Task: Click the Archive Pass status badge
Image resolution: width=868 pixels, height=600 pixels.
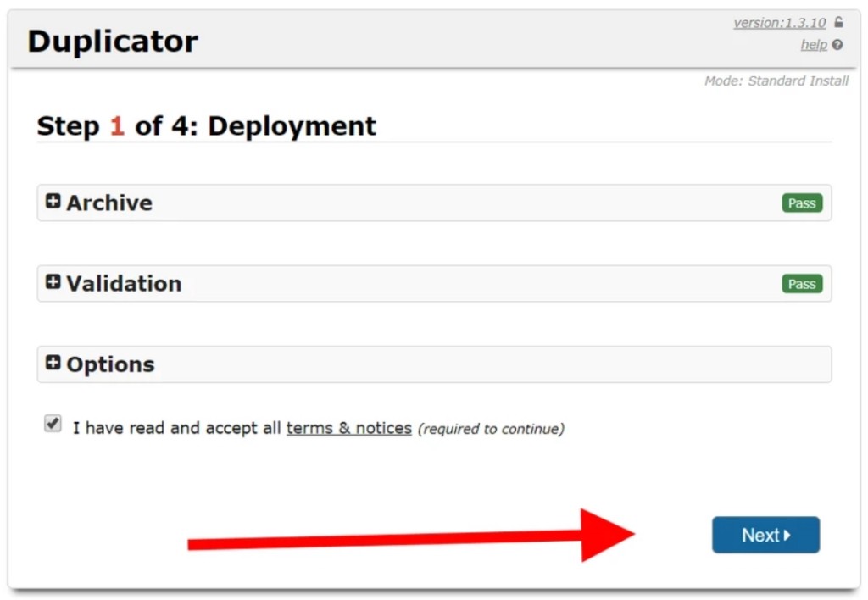Action: [802, 203]
